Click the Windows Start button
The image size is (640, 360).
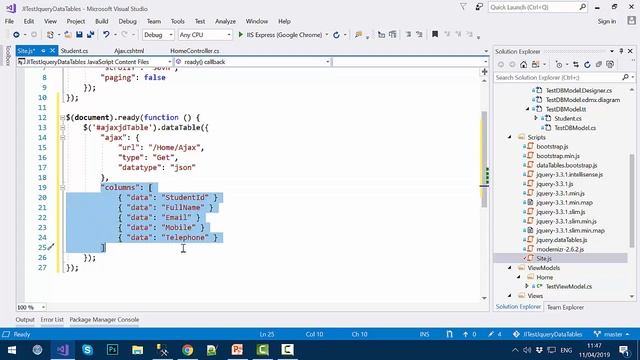click(12, 350)
